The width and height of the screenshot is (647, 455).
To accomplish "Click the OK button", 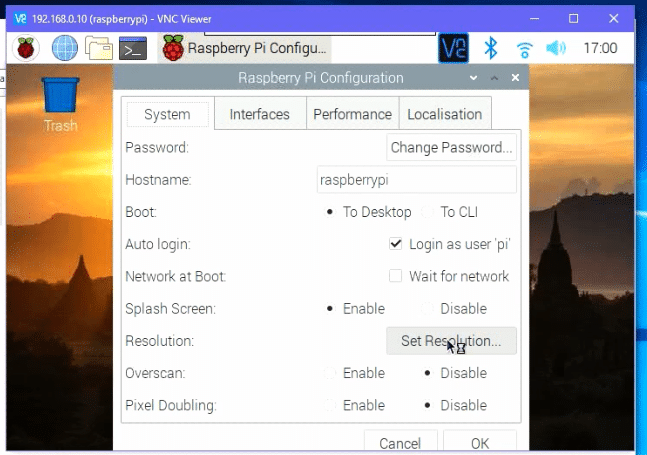I will [x=480, y=441].
